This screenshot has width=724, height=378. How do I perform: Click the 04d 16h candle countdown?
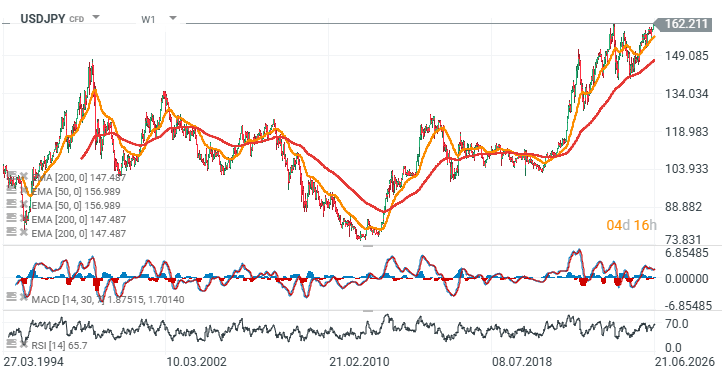point(631,225)
